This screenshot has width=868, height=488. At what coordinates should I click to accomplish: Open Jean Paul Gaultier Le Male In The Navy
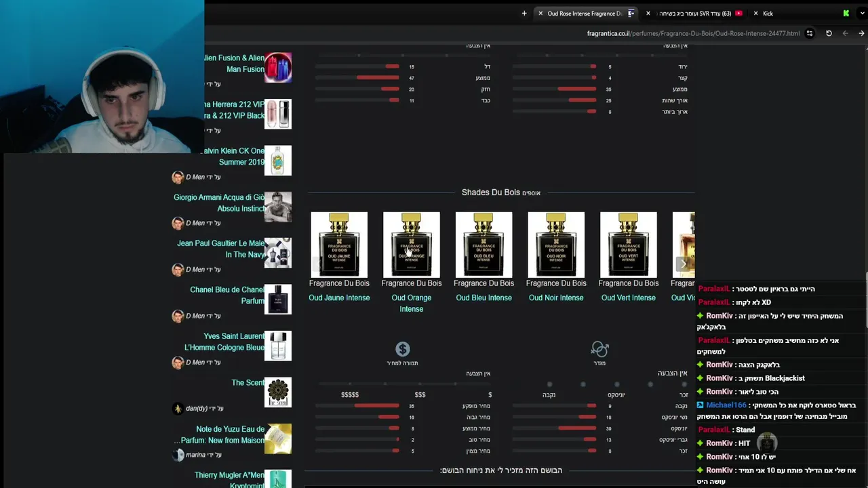[221, 249]
